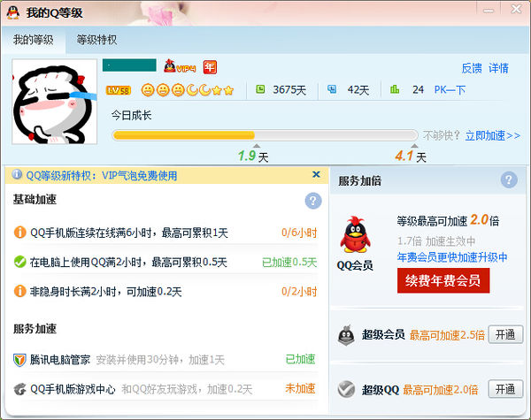531x420 pixels.
Task: Click 开通 button for 超级会员
Action: coord(505,335)
